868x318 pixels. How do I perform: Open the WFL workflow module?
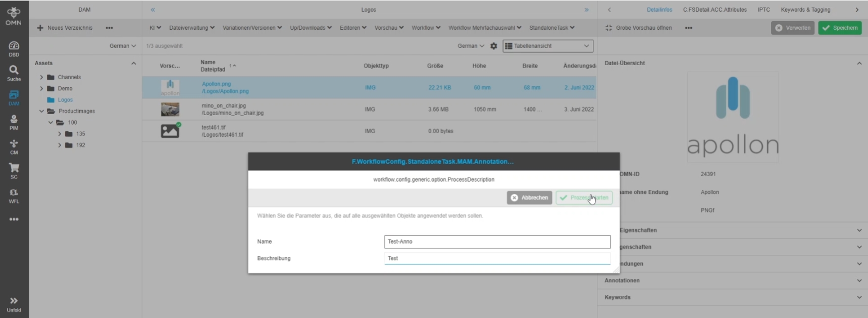[x=14, y=195]
